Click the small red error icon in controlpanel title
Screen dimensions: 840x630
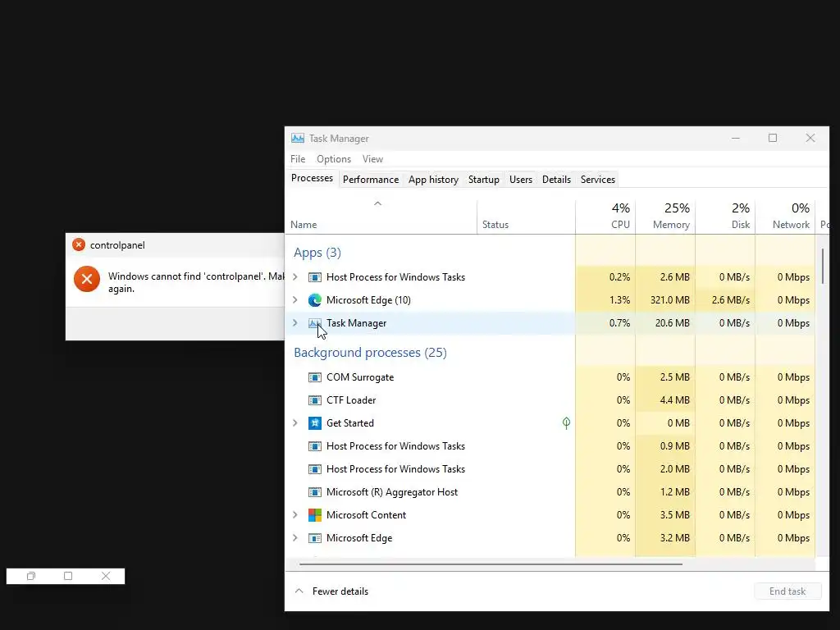[79, 244]
